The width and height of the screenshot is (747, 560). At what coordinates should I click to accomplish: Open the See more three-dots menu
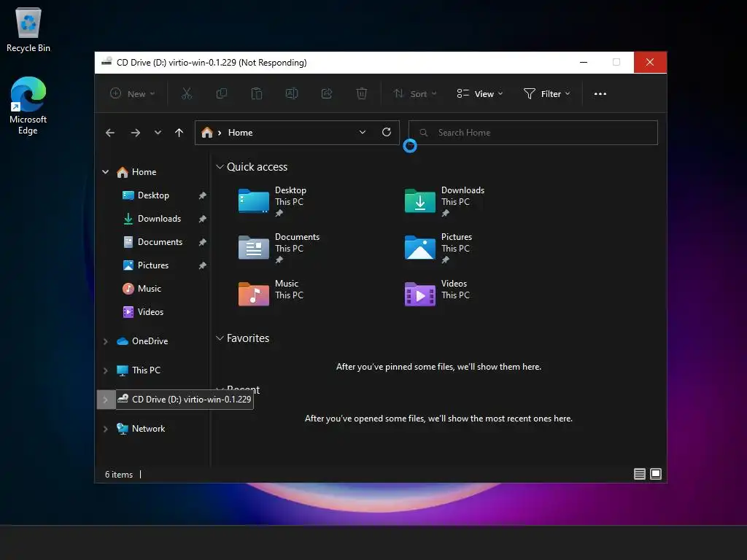600,94
